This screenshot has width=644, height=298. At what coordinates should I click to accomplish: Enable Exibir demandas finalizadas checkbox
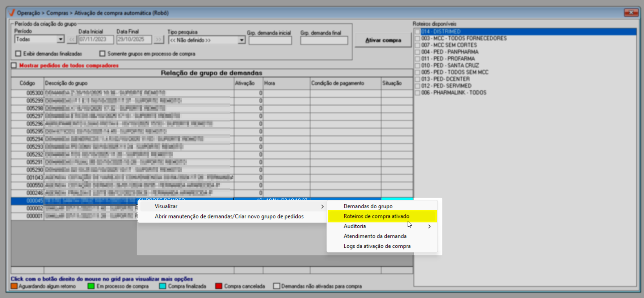coord(18,54)
